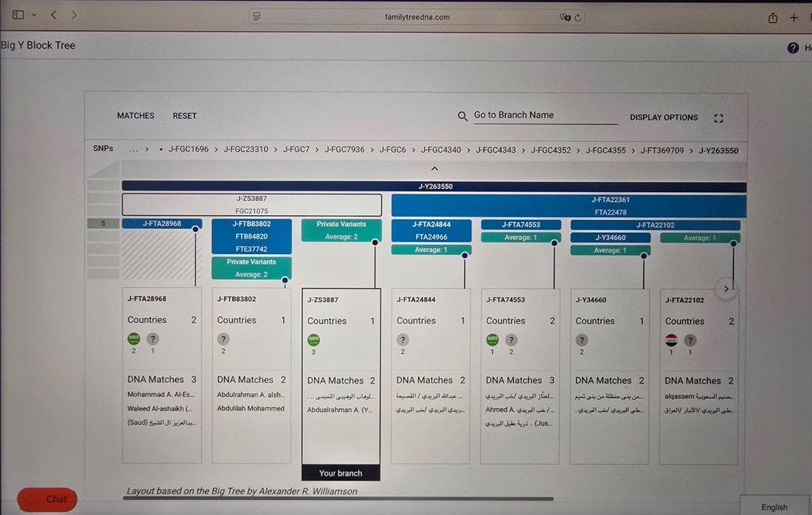The height and width of the screenshot is (515, 812).
Task: Click unknown country icon in J-FTA22102 card
Action: pyautogui.click(x=690, y=340)
